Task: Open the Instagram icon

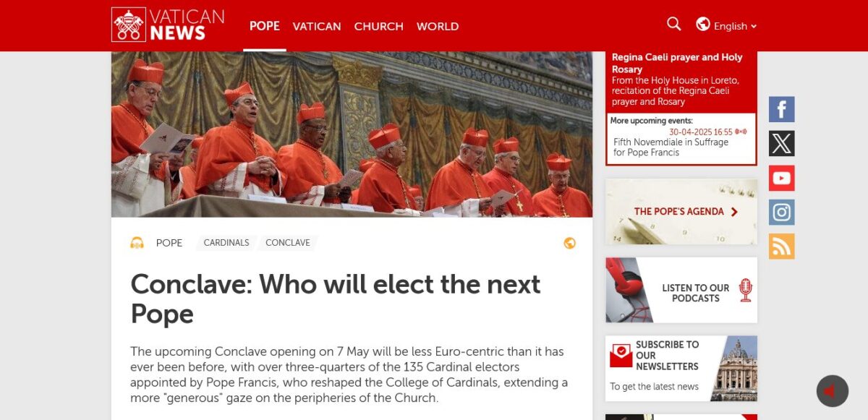Action: click(781, 213)
